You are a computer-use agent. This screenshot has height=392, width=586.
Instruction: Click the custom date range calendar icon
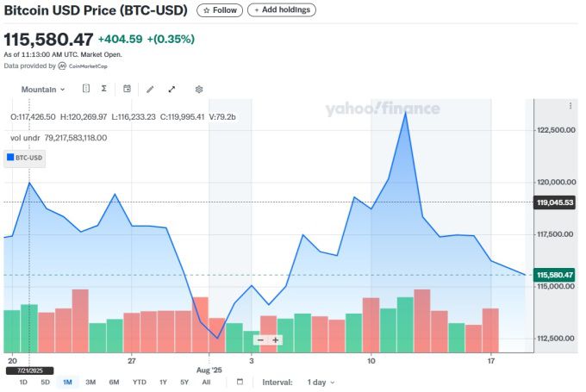point(240,382)
